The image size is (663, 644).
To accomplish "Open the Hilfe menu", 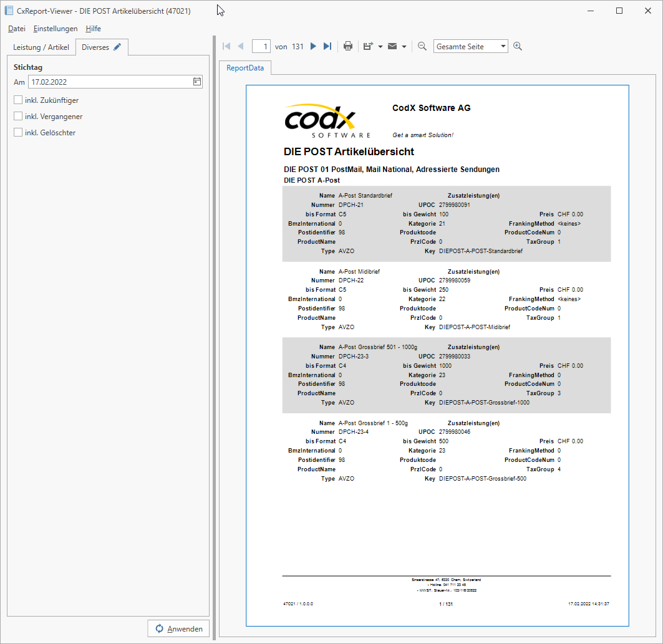I will click(93, 28).
